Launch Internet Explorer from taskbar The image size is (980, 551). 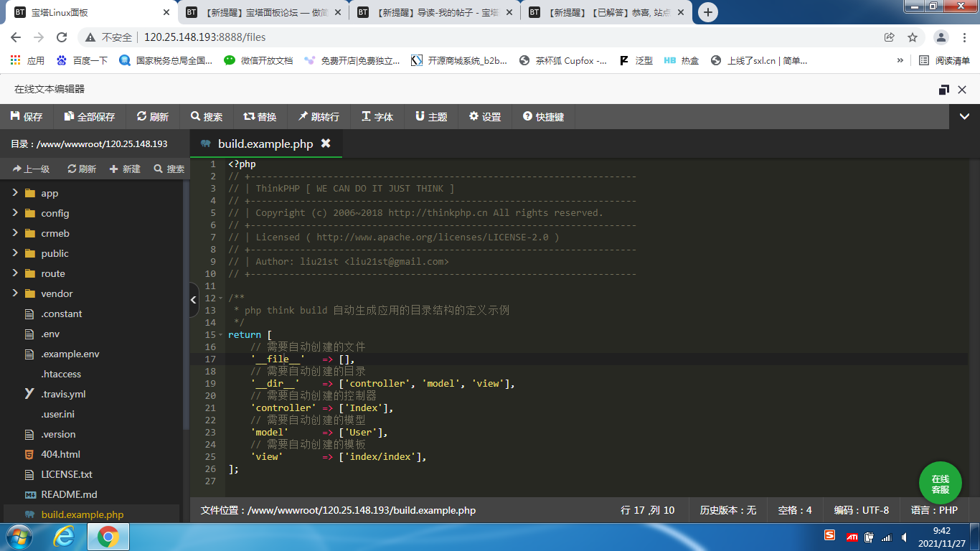coord(63,537)
